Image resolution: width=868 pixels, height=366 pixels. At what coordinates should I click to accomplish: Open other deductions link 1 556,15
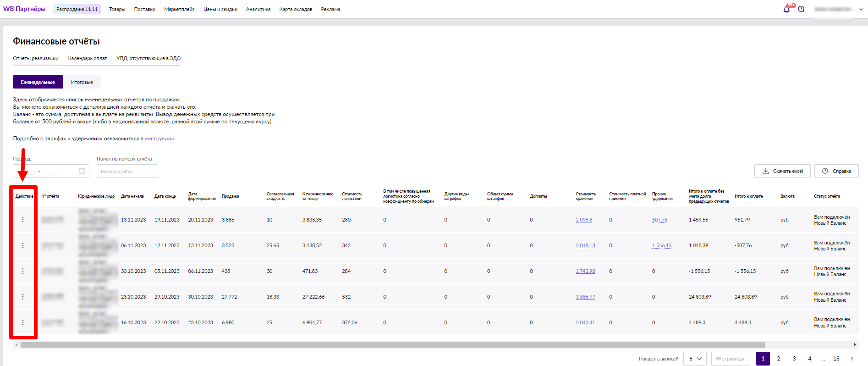point(662,245)
